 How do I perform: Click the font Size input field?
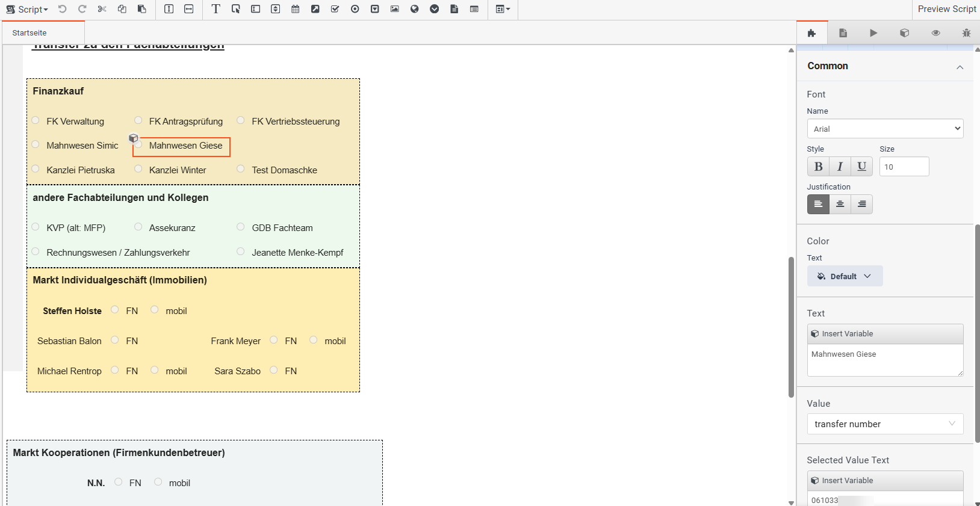[904, 167]
